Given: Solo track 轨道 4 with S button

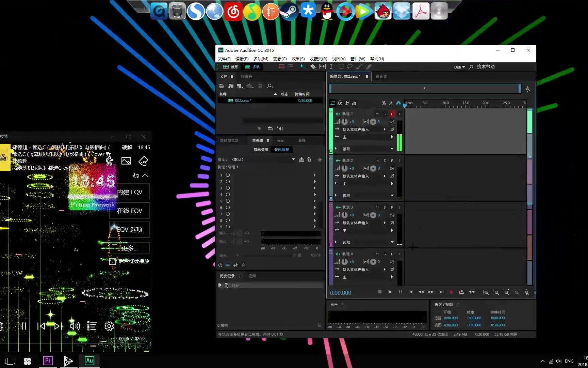Looking at the screenshot, I should point(385,254).
